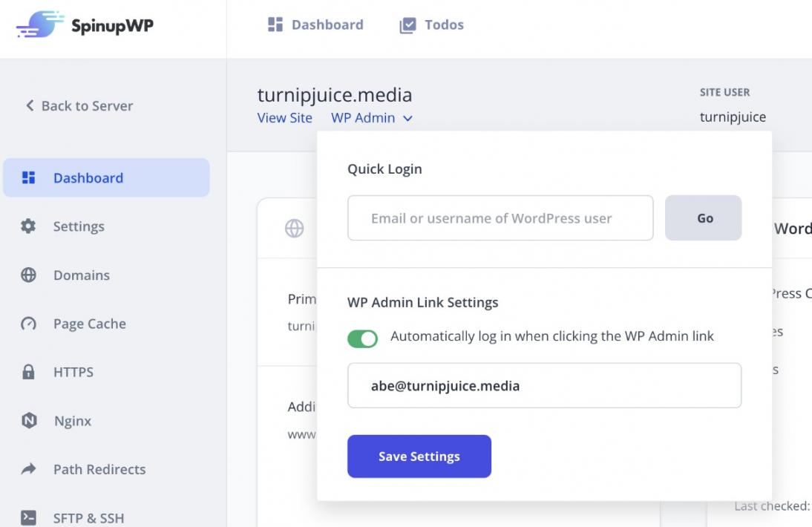Click the HTTPS padlock icon
The height and width of the screenshot is (527, 812).
(x=28, y=372)
